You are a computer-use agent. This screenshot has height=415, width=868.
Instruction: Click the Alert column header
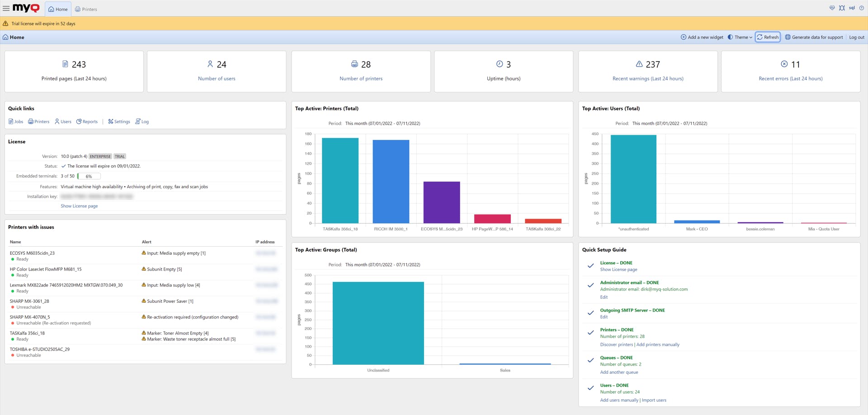[x=146, y=242]
